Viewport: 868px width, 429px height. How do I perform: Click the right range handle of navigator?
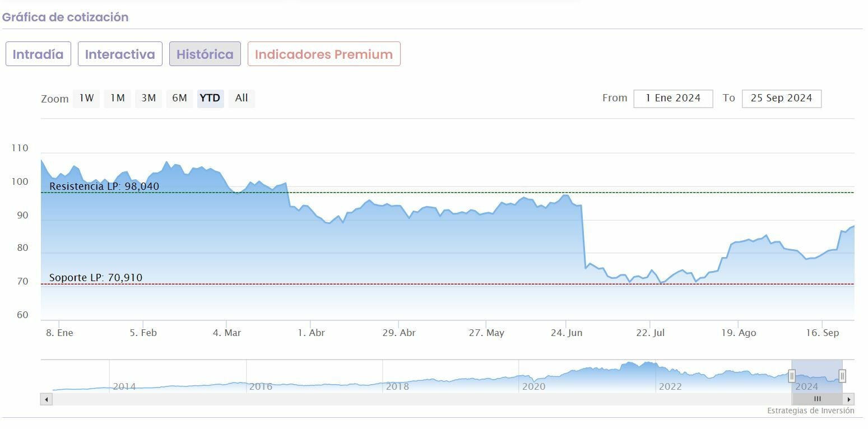coord(842,376)
